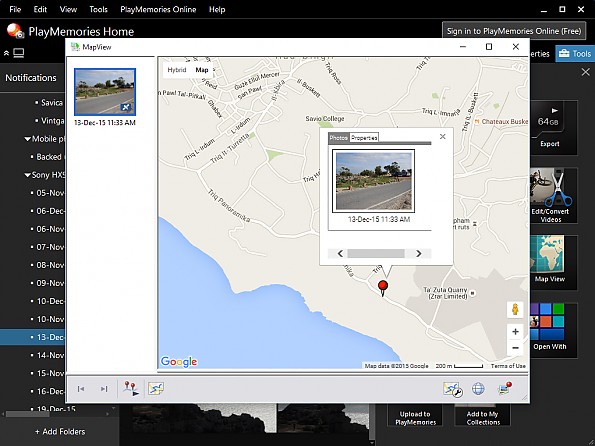595x446 pixels.
Task: Go to next photo in popup scroller
Action: (x=419, y=254)
